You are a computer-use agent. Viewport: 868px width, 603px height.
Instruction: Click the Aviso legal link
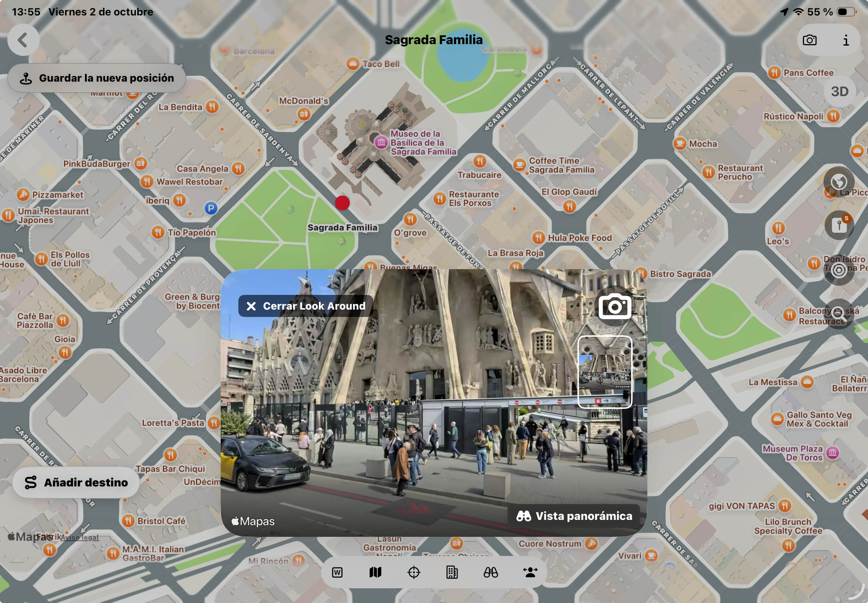[x=79, y=537]
